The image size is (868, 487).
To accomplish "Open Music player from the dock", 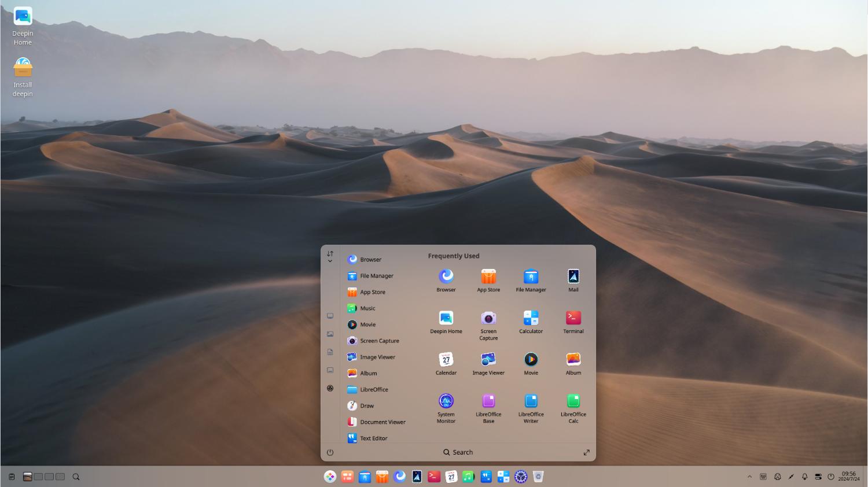I will [x=469, y=477].
